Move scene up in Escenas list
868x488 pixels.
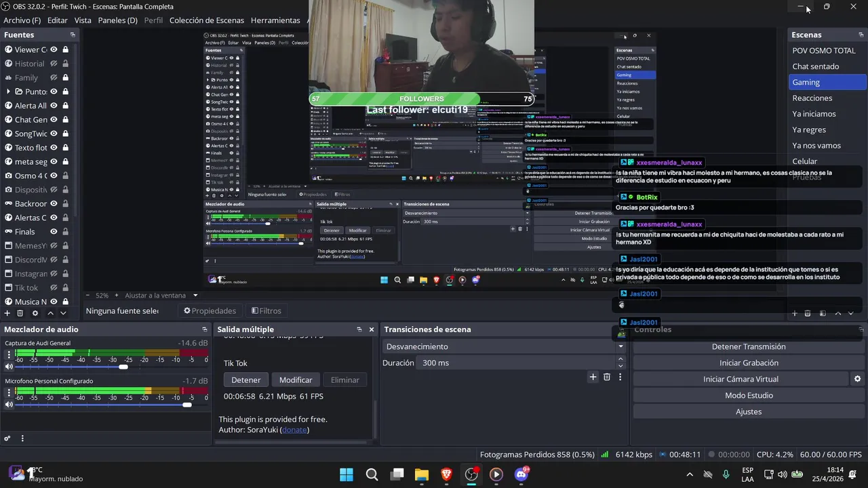[837, 313]
